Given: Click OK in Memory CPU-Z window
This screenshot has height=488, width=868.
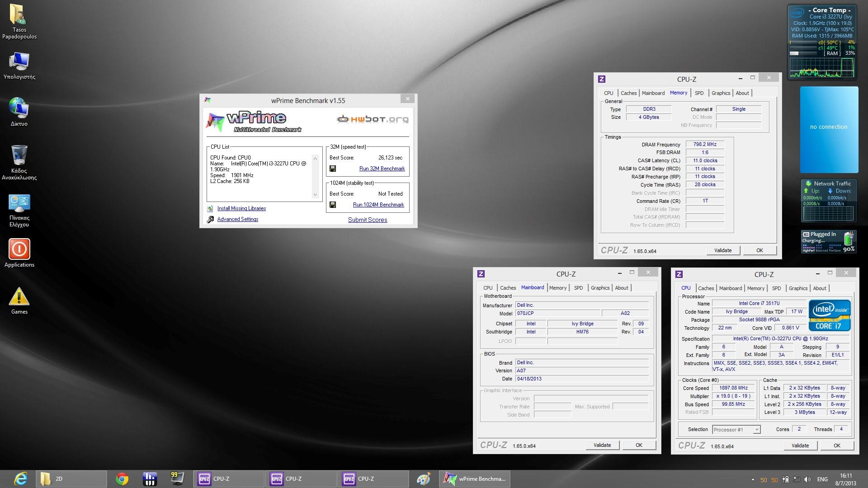Looking at the screenshot, I should tap(759, 250).
